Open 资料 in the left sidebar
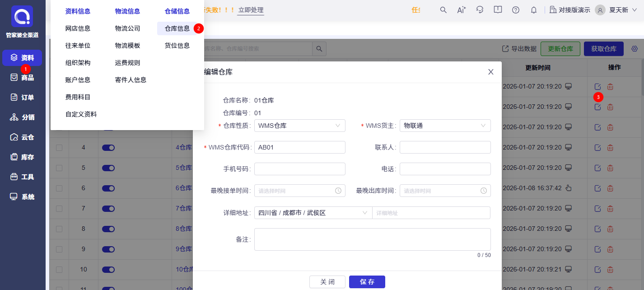The height and width of the screenshot is (290, 644). pyautogui.click(x=22, y=58)
